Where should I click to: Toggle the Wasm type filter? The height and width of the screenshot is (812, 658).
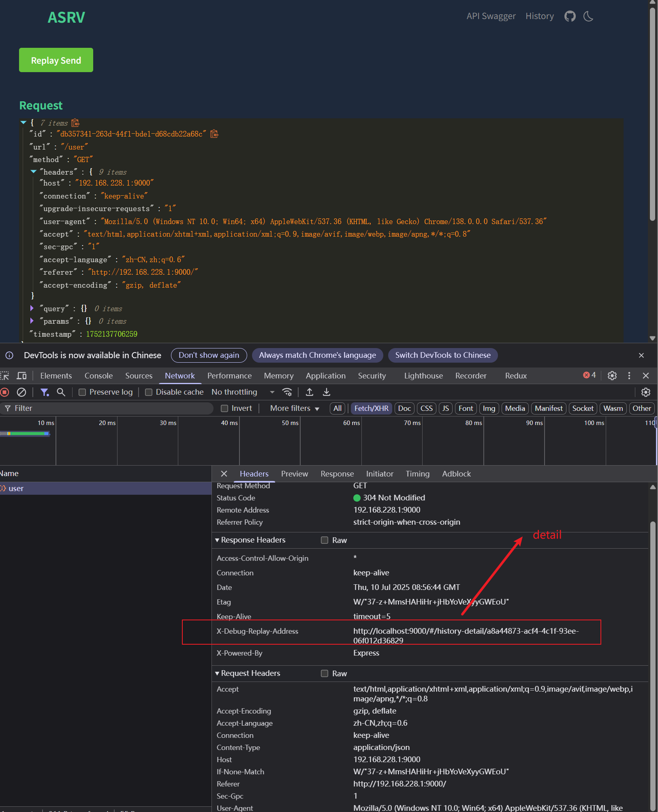(x=613, y=408)
